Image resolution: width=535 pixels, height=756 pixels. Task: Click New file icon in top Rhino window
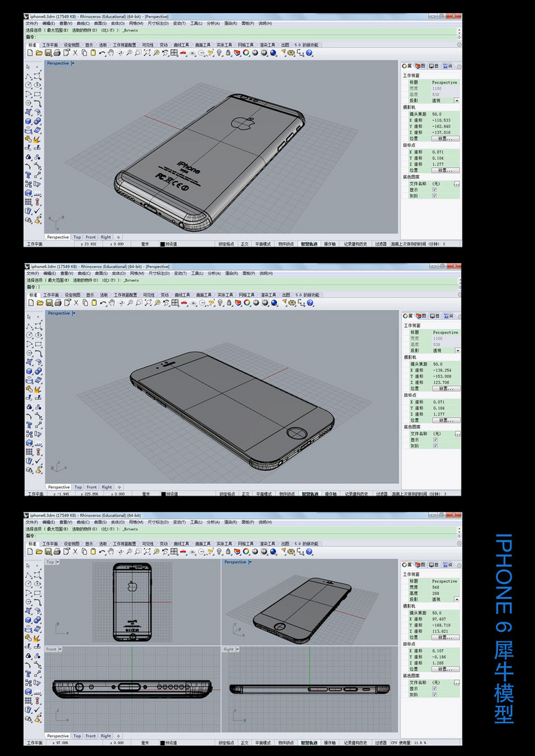(x=29, y=53)
